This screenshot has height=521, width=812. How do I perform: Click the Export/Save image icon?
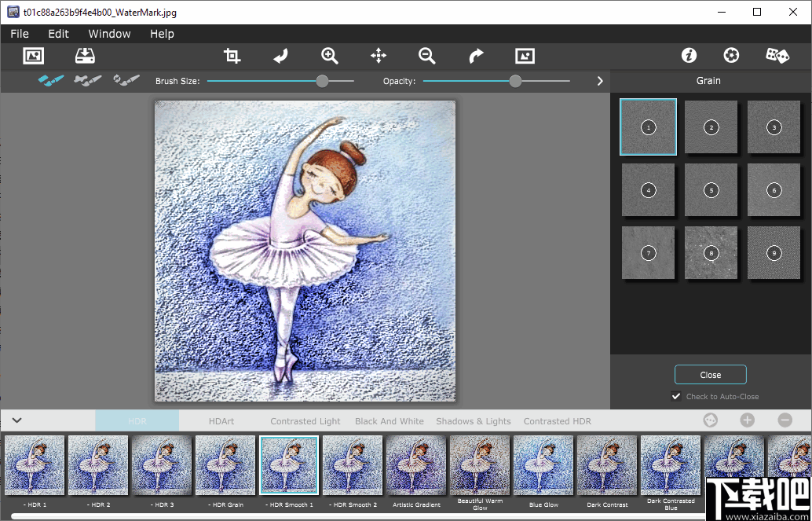[84, 56]
